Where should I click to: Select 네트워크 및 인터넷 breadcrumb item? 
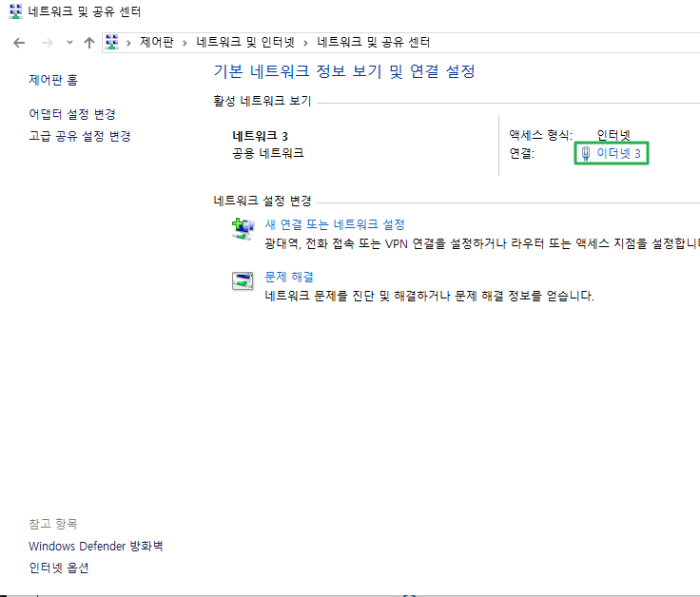245,43
